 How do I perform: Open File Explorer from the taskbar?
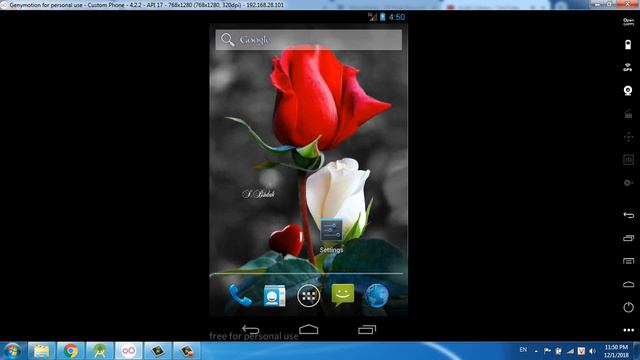pos(41,351)
